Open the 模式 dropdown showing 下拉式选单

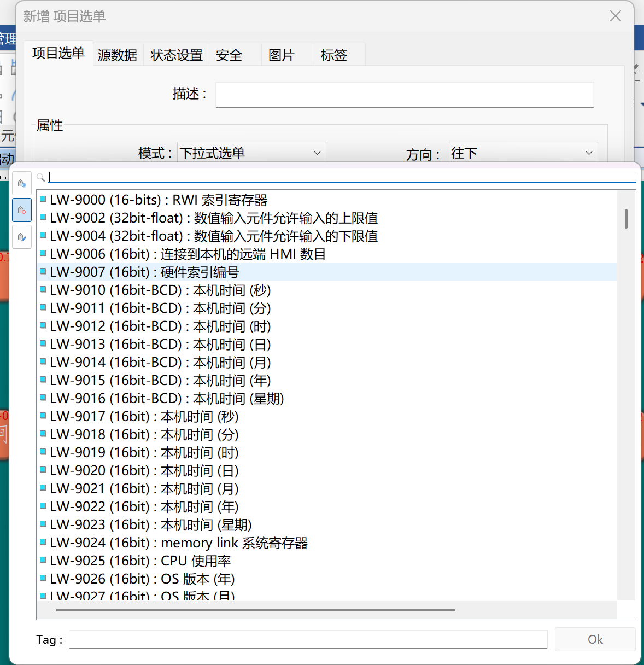pos(251,153)
